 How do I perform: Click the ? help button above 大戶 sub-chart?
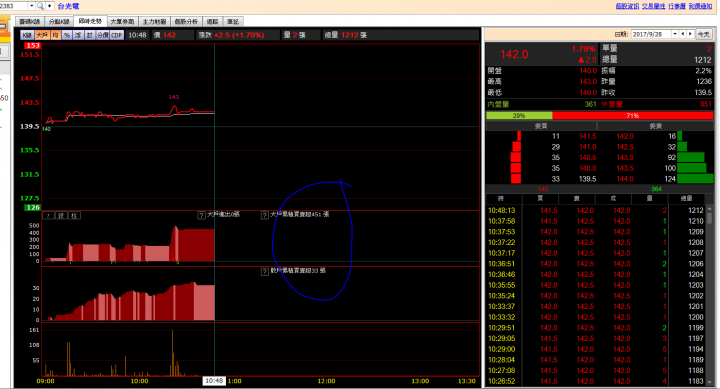click(48, 215)
